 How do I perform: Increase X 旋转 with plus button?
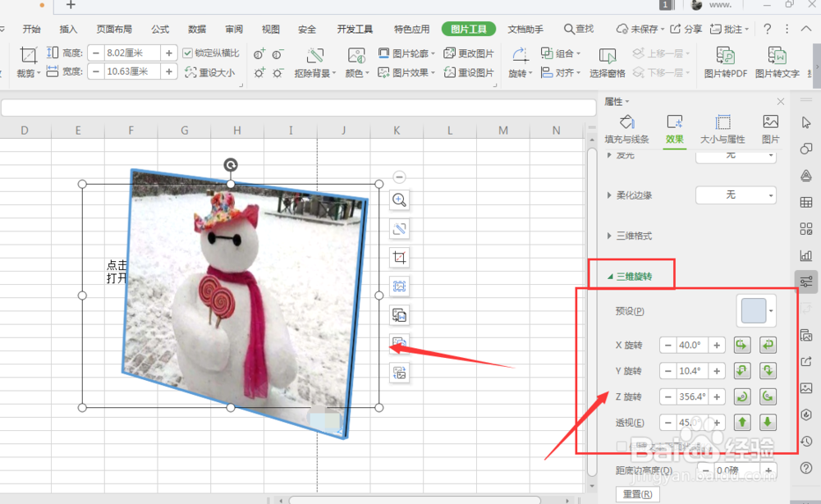pos(717,345)
